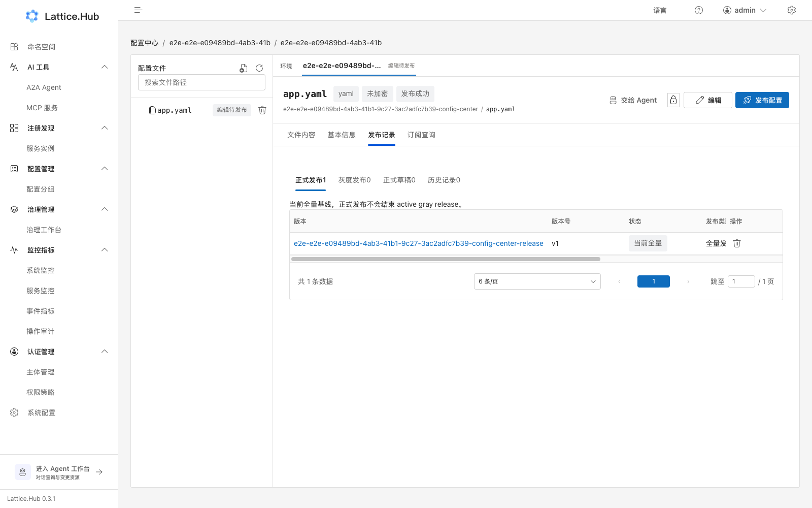Collapse the 认证管理 menu chevron
The height and width of the screenshot is (508, 812).
(105, 352)
